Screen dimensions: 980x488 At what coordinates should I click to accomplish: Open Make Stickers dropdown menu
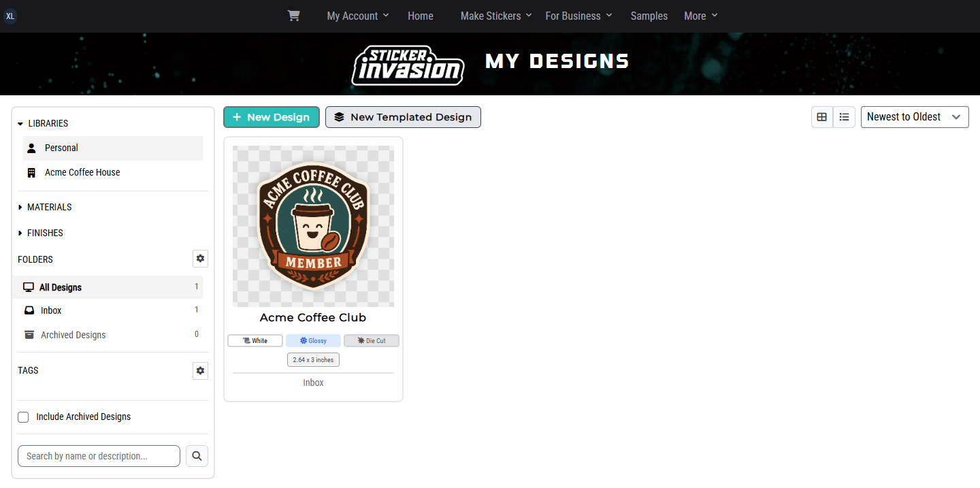pos(496,16)
